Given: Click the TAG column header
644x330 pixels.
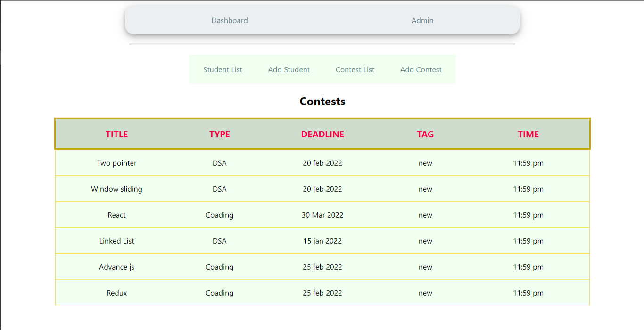Looking at the screenshot, I should (x=425, y=134).
